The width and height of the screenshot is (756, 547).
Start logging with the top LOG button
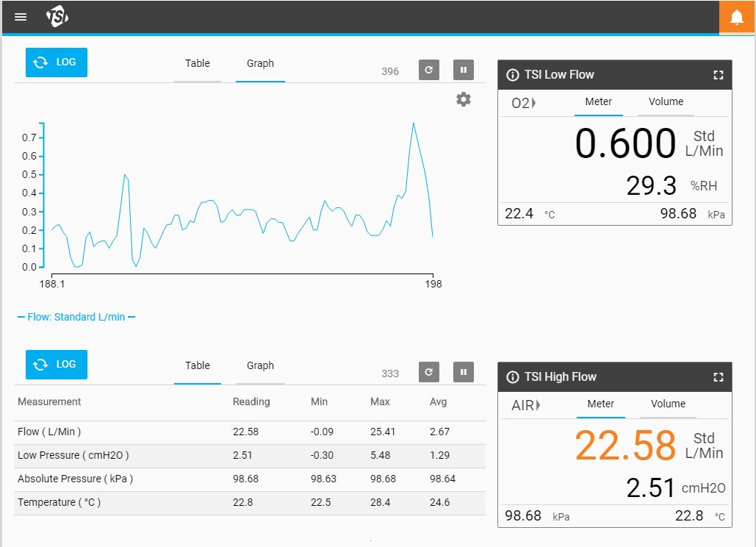[x=57, y=62]
